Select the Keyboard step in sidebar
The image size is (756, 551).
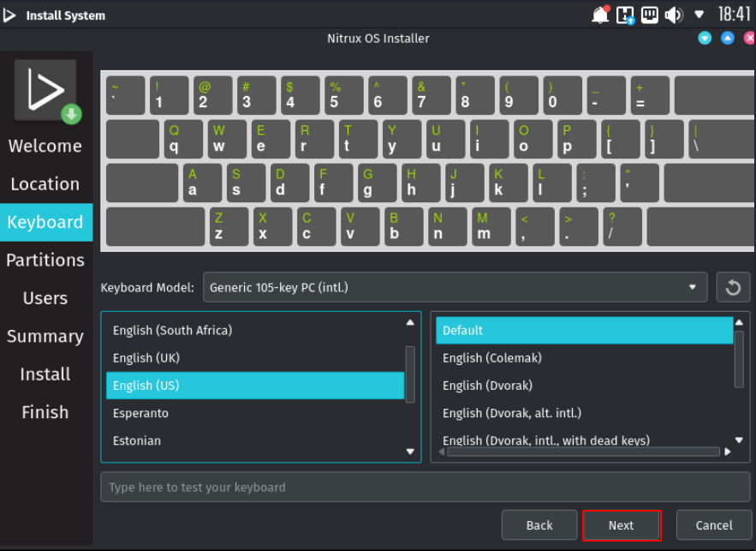45,222
